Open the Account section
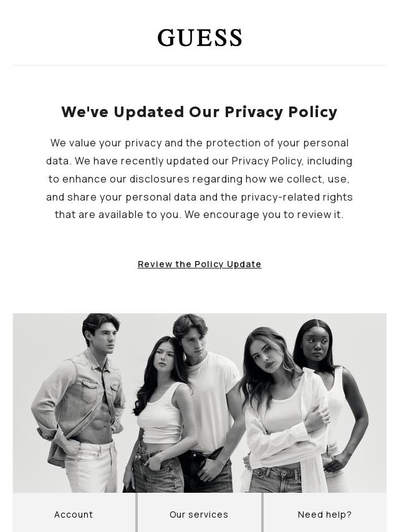 [74, 514]
